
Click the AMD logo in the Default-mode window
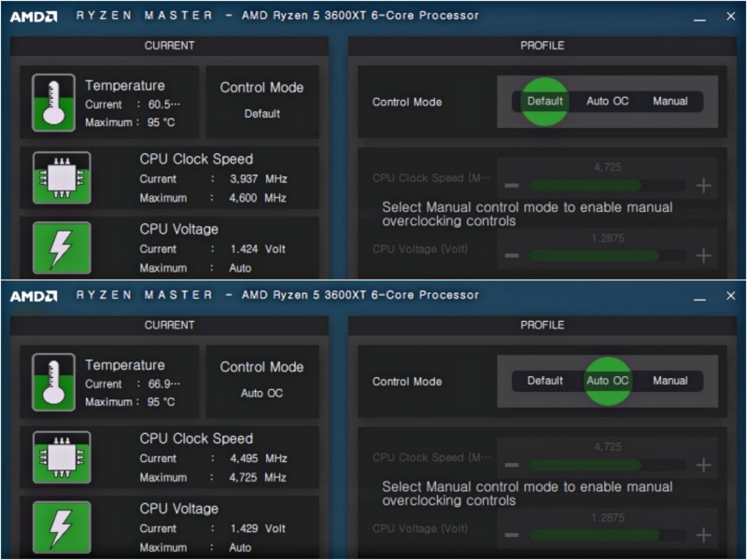click(34, 17)
